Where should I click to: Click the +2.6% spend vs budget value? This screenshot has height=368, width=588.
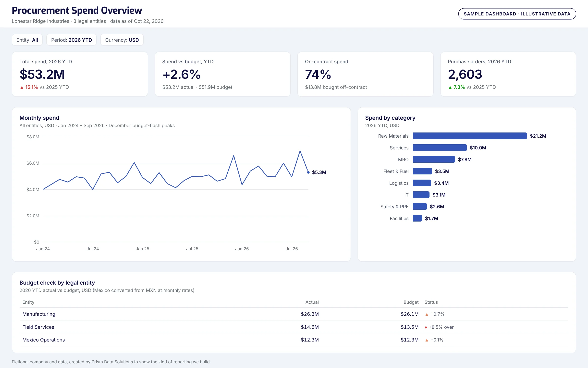coord(182,74)
